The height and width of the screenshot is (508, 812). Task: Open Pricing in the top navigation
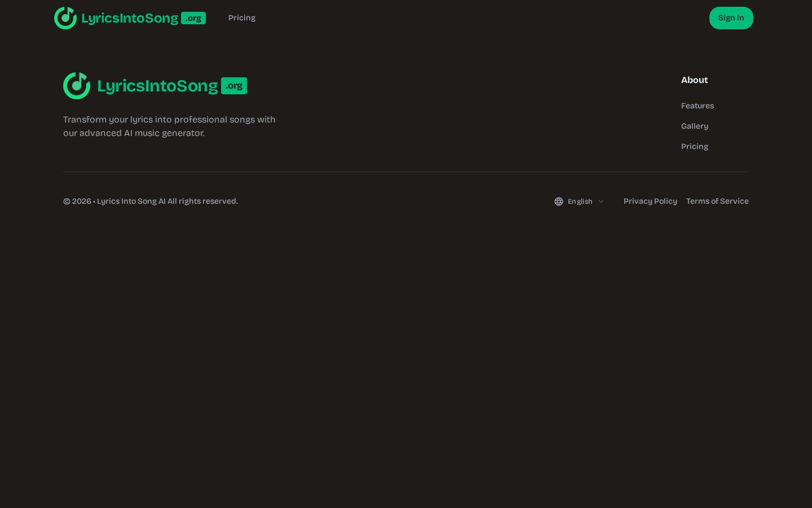point(242,18)
